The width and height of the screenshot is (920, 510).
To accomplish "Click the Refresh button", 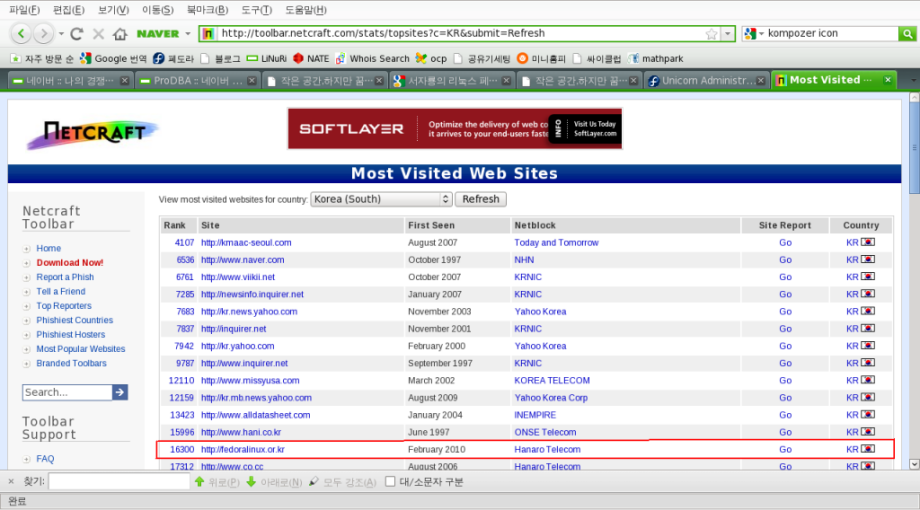I will 481,199.
